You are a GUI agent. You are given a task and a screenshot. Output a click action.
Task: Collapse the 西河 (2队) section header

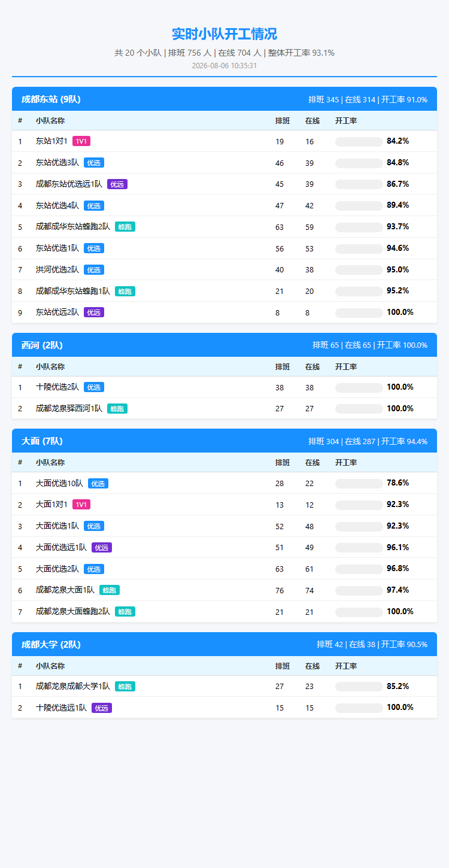224,345
